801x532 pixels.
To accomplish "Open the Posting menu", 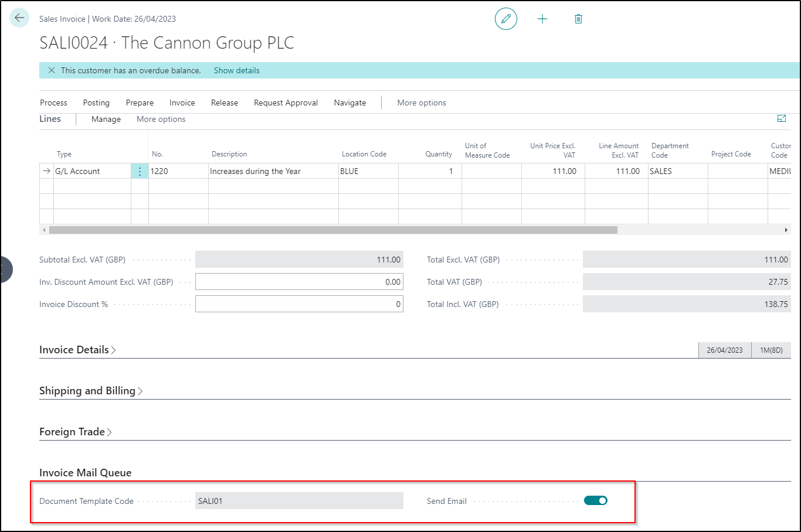I will [96, 103].
